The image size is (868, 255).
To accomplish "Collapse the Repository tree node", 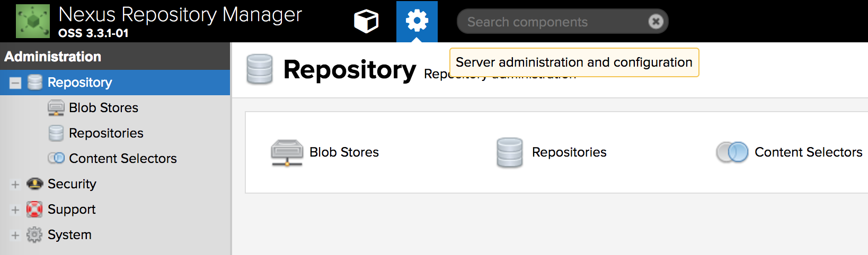I will click(x=15, y=83).
